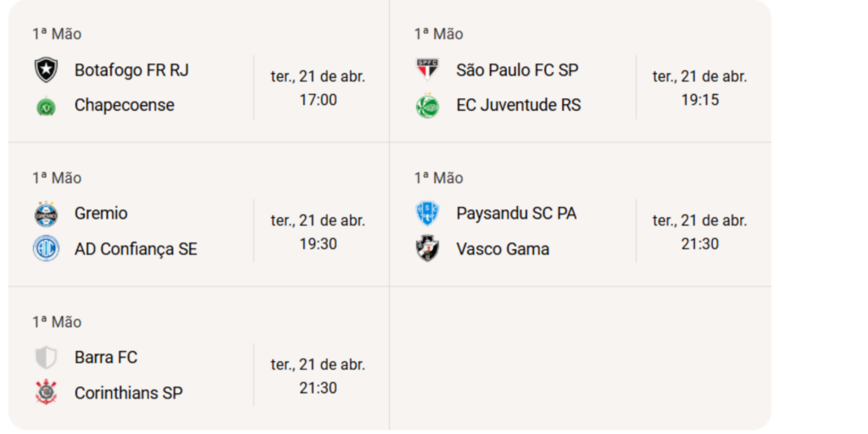
Task: Click the Barra FC placeholder shield icon
Action: click(x=46, y=358)
